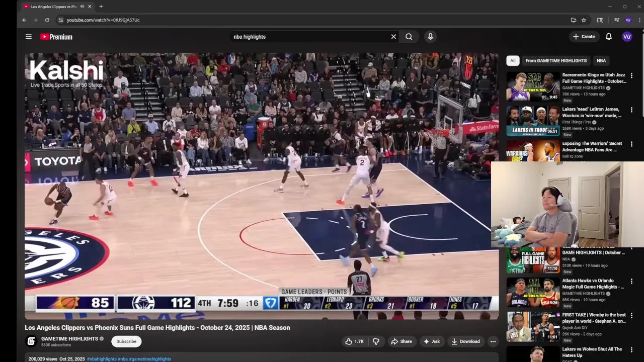Open a new browser tab
The height and width of the screenshot is (362, 644).
pos(101,7)
